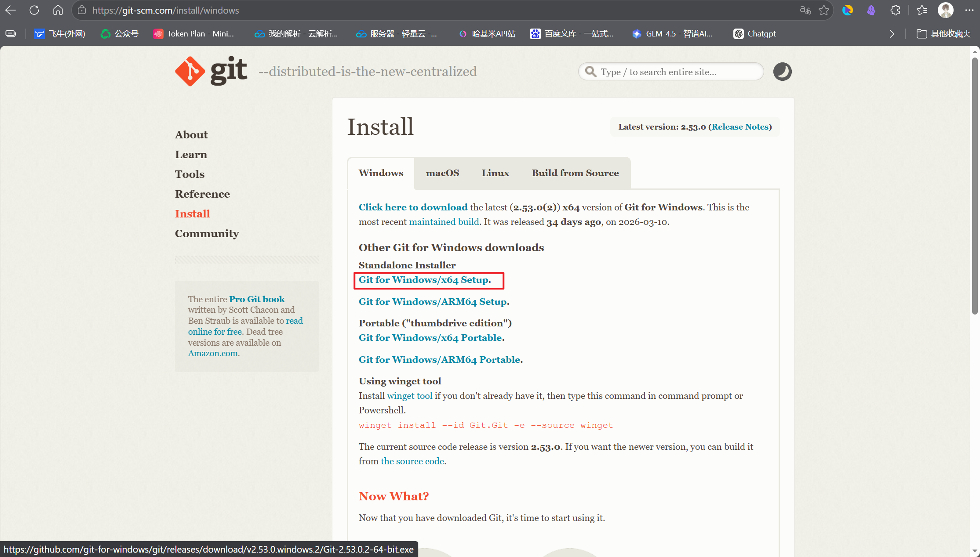
Task: Click the favorites bar tab-actions icon
Action: pyautogui.click(x=11, y=34)
